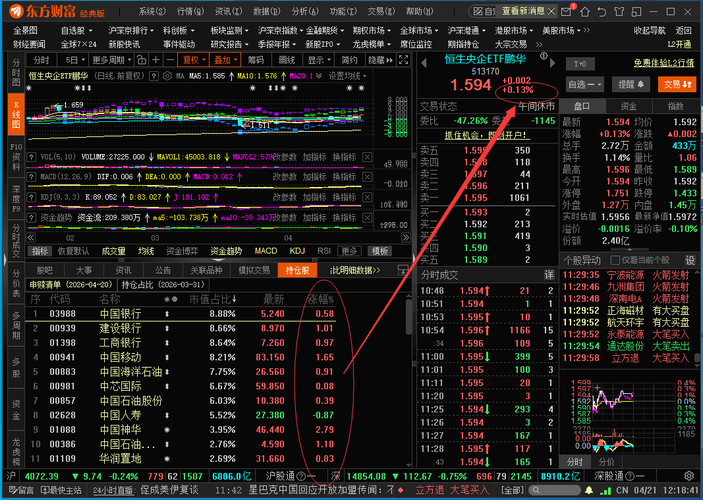This screenshot has height=500, width=703.
Task: Click the 抓住机会 开户 link
Action: (x=486, y=135)
